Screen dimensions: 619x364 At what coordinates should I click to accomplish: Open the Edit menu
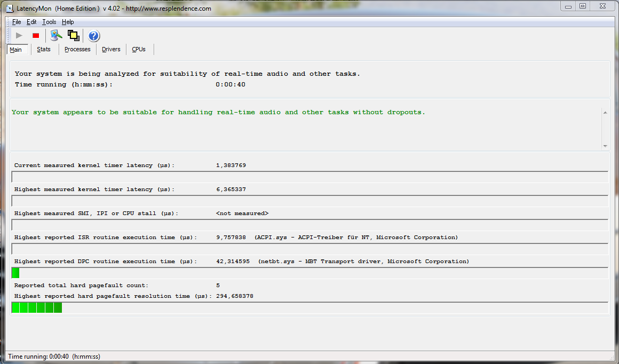[x=31, y=22]
